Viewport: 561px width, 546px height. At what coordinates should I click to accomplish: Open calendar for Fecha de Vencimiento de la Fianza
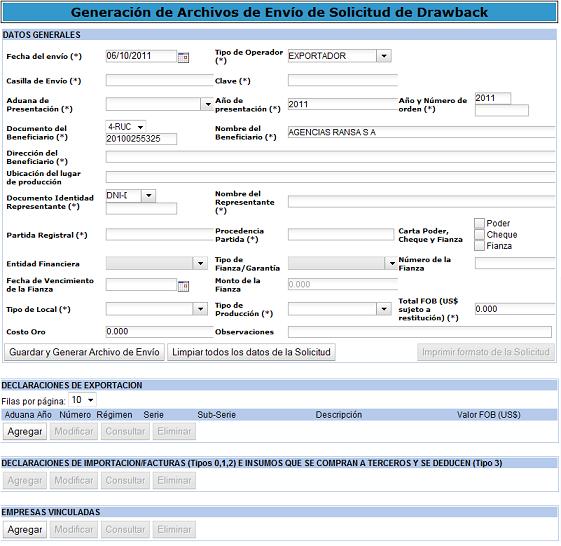[183, 286]
